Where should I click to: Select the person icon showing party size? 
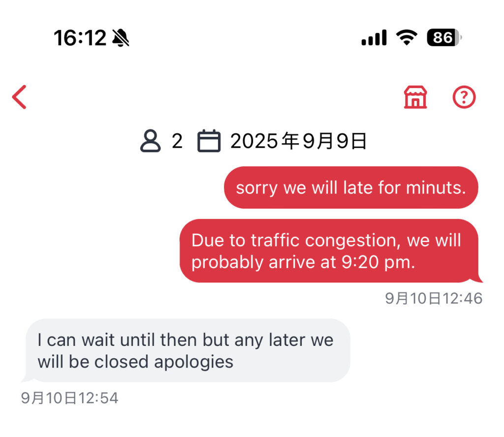pyautogui.click(x=151, y=141)
